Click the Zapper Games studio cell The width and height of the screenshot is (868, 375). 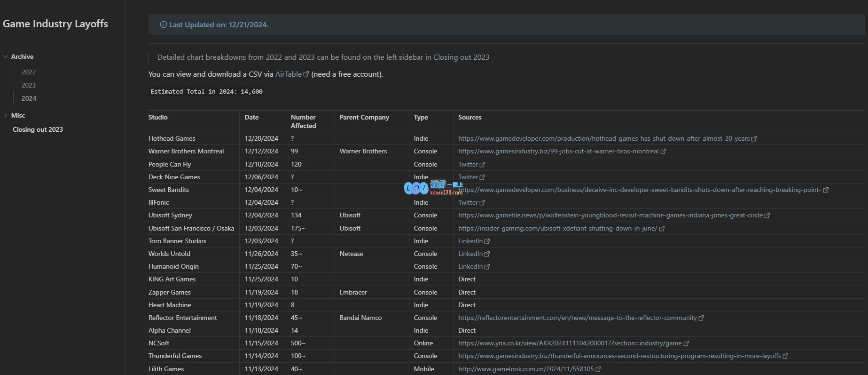coord(170,292)
